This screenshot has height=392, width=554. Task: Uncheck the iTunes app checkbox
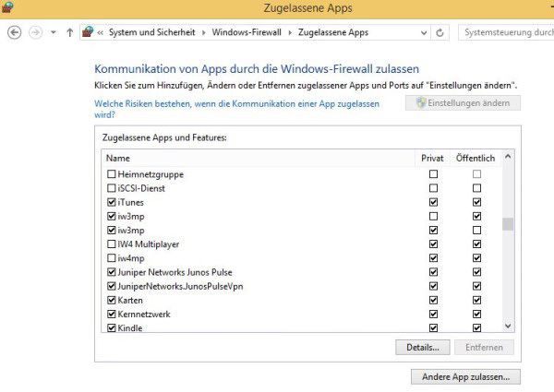(x=113, y=202)
